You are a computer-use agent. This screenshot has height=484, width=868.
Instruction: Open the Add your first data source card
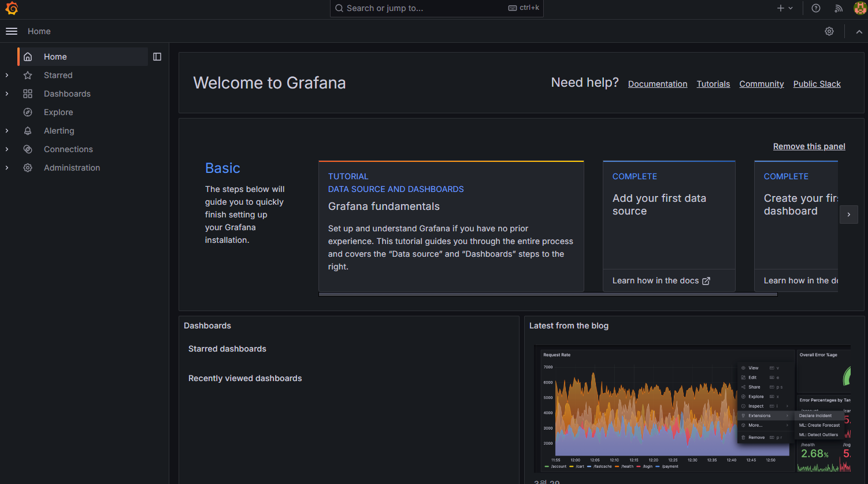[x=669, y=226]
